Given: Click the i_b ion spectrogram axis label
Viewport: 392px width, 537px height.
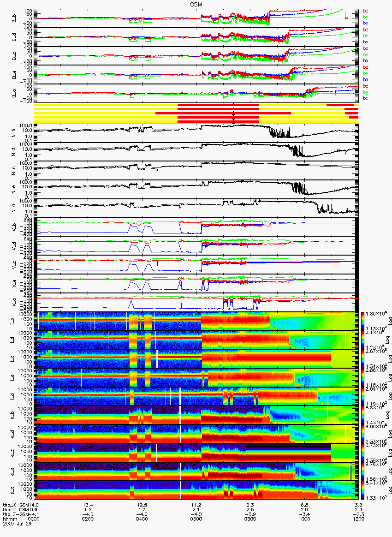Looking at the screenshot, I should (13, 321).
